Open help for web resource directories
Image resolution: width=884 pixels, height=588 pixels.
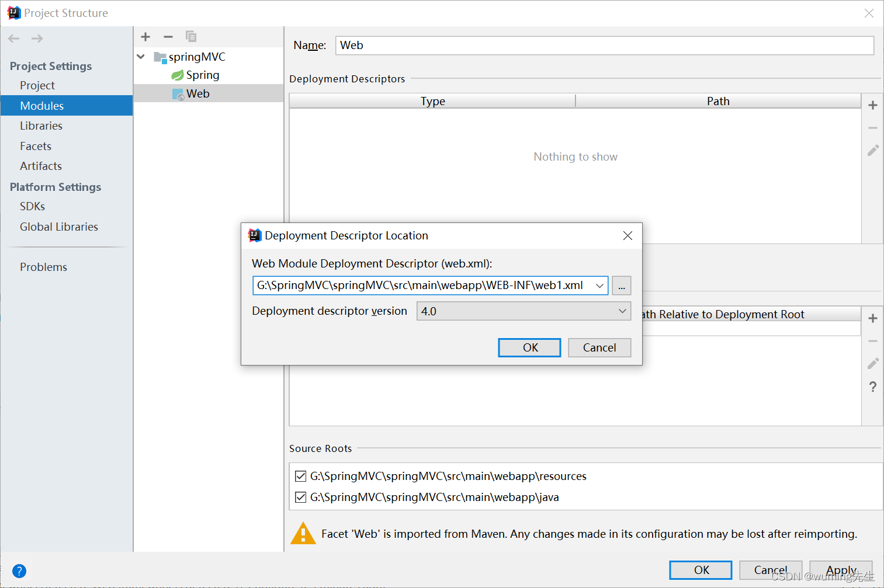[873, 387]
